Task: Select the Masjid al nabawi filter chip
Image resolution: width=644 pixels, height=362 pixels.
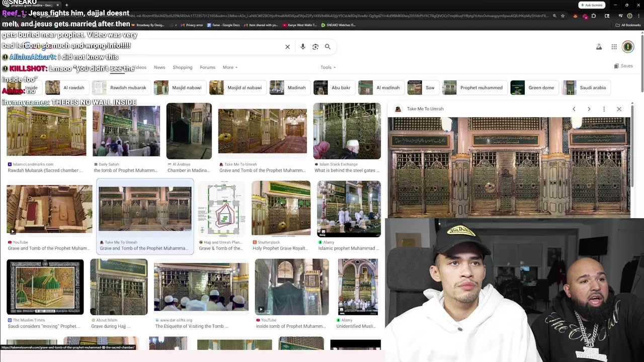Action: click(x=237, y=87)
